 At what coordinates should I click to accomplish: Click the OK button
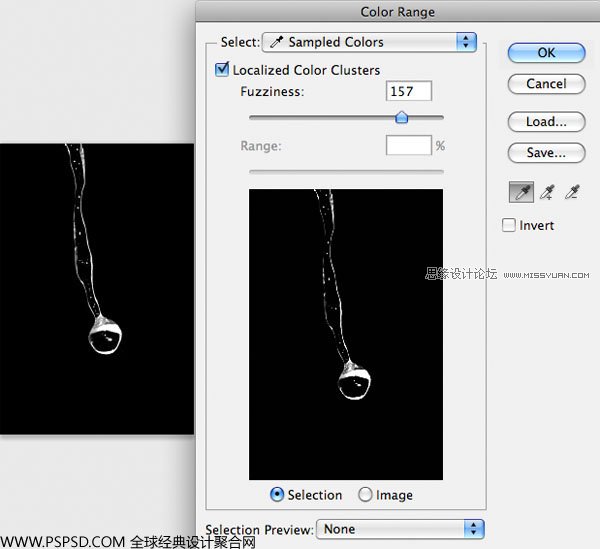tap(546, 53)
